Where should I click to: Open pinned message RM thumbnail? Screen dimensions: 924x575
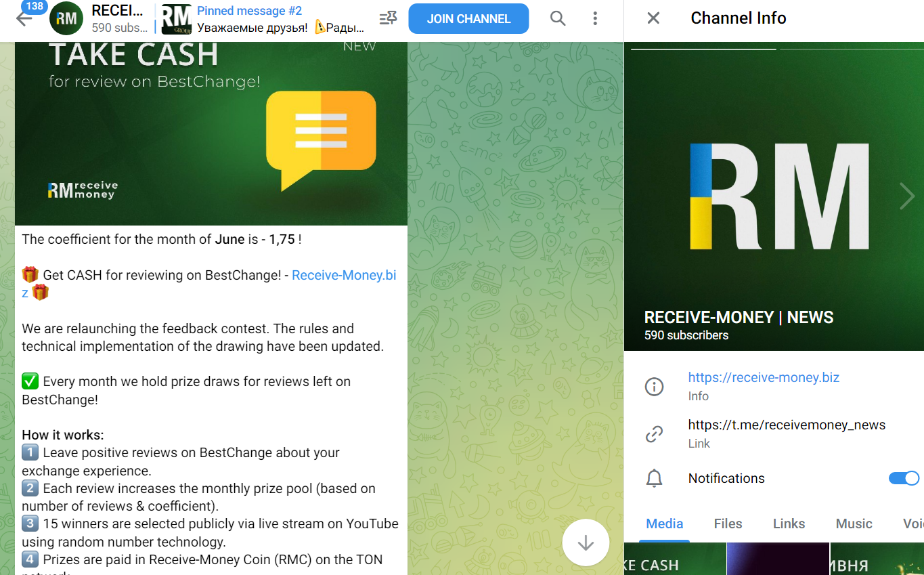[176, 18]
